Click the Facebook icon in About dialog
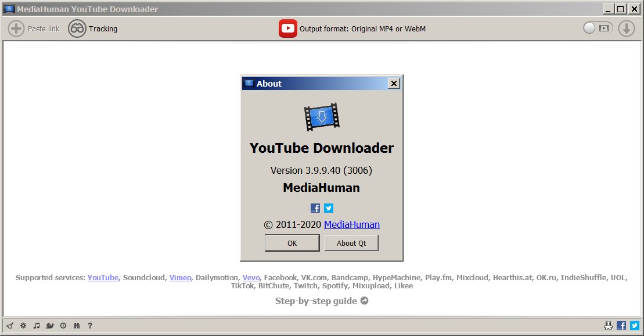Image resolution: width=644 pixels, height=336 pixels. (x=315, y=208)
